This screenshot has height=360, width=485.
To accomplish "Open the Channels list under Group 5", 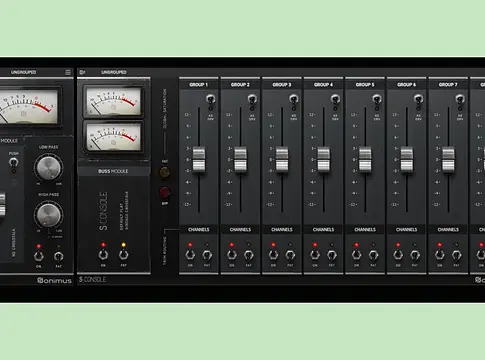I will (x=365, y=230).
